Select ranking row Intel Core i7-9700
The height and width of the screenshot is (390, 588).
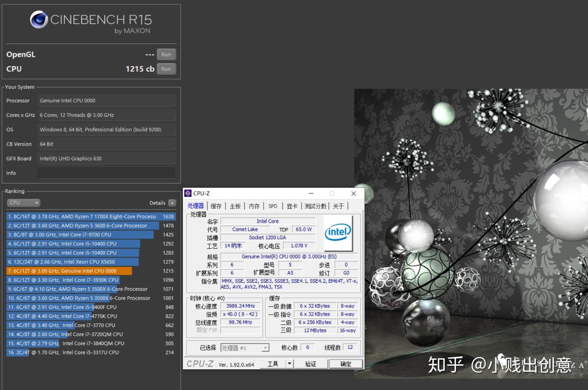click(91, 235)
